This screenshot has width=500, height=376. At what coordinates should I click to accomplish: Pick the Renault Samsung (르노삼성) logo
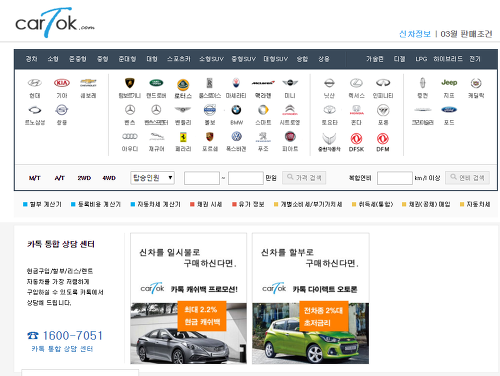click(x=35, y=110)
